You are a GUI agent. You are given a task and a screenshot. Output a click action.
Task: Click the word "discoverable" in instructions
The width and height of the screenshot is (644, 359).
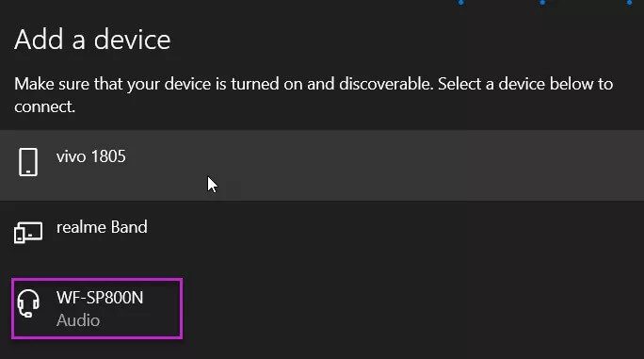tap(386, 84)
